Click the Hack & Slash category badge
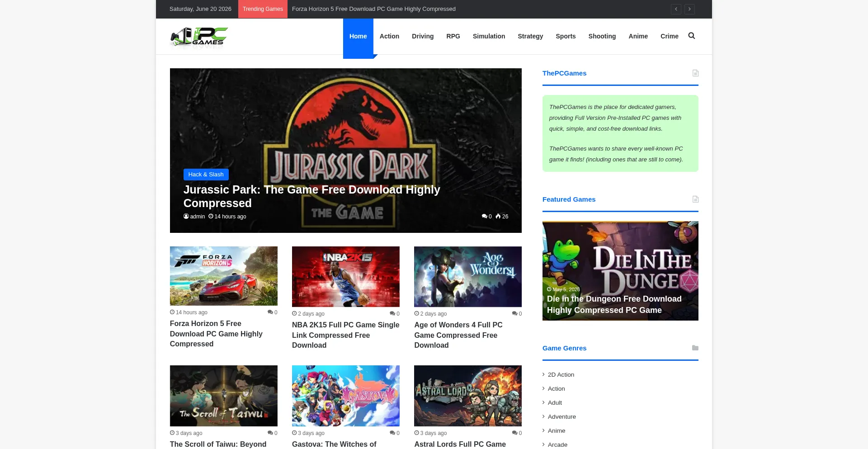This screenshot has height=449, width=868. point(206,175)
